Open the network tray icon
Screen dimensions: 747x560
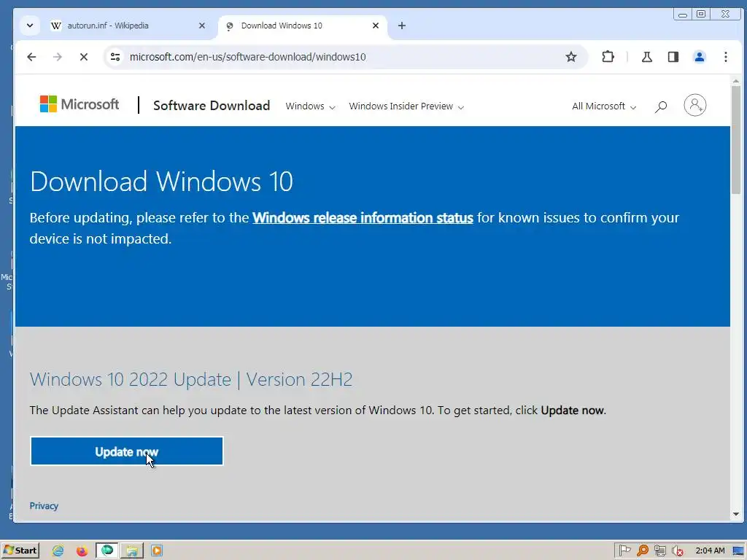(659, 551)
